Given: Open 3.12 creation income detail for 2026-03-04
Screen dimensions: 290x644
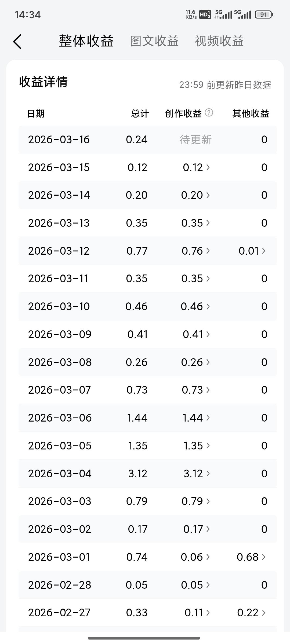Looking at the screenshot, I should 196,474.
